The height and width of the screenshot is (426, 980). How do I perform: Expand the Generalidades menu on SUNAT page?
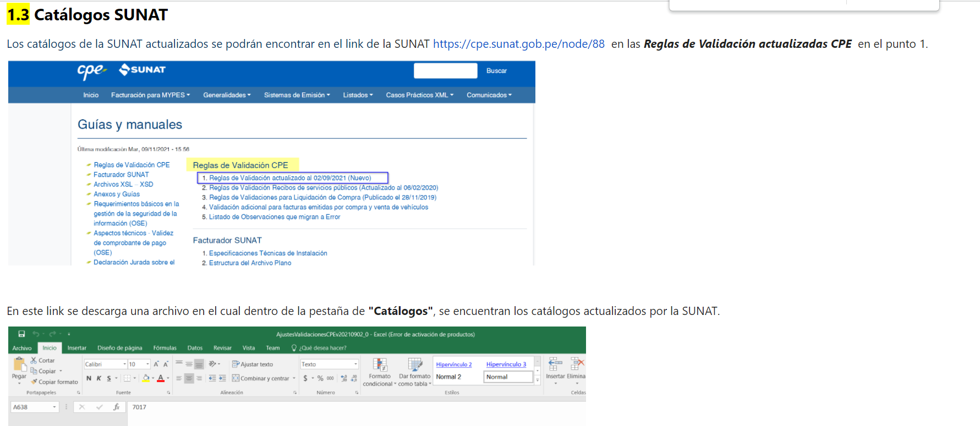pyautogui.click(x=227, y=95)
